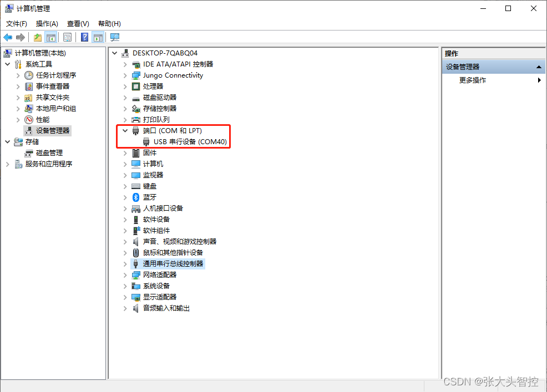Click the Forward navigation arrow icon
Screen dimensions: 547x392
(21, 37)
